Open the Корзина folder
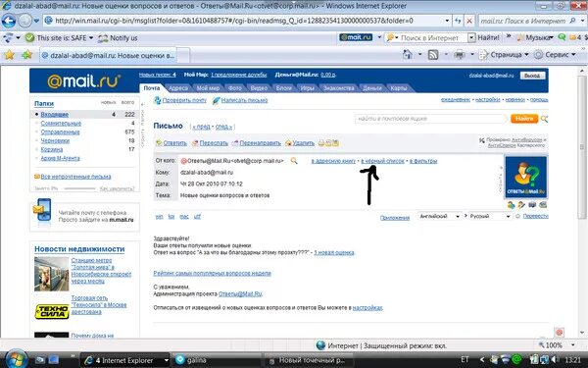 [51, 149]
